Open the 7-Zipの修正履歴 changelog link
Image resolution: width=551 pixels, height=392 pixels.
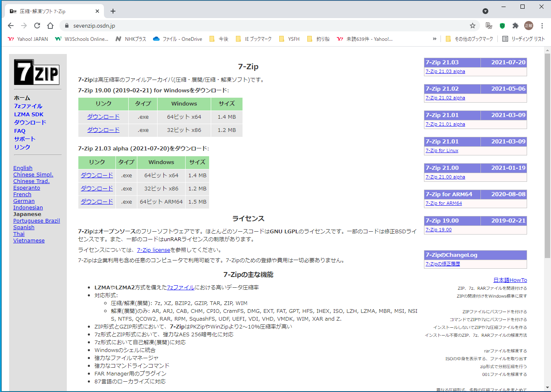click(x=443, y=264)
